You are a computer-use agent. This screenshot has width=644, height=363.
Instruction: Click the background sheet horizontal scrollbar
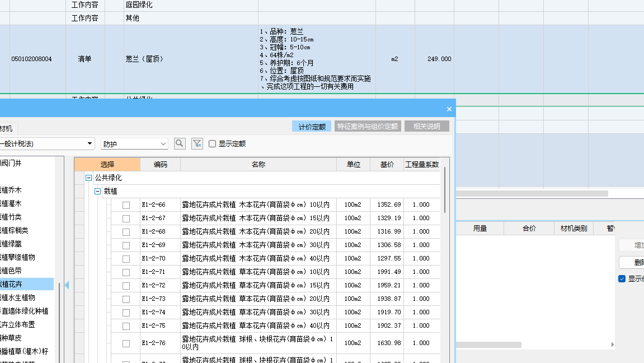[x=532, y=193]
